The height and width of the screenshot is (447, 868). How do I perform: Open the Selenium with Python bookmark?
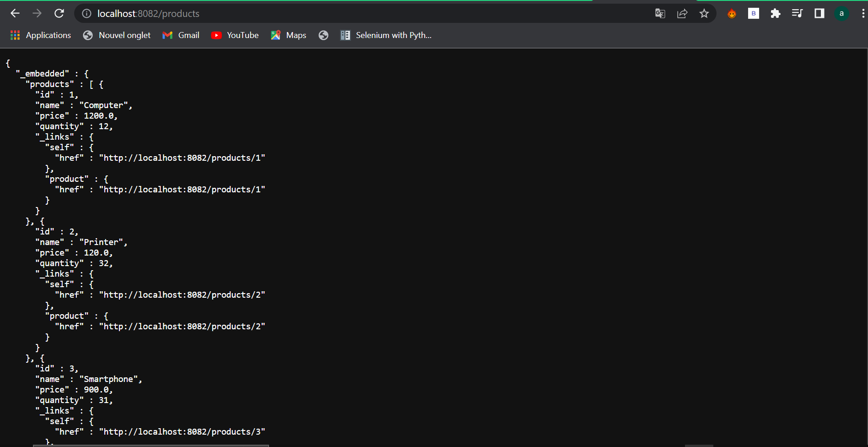pyautogui.click(x=386, y=35)
